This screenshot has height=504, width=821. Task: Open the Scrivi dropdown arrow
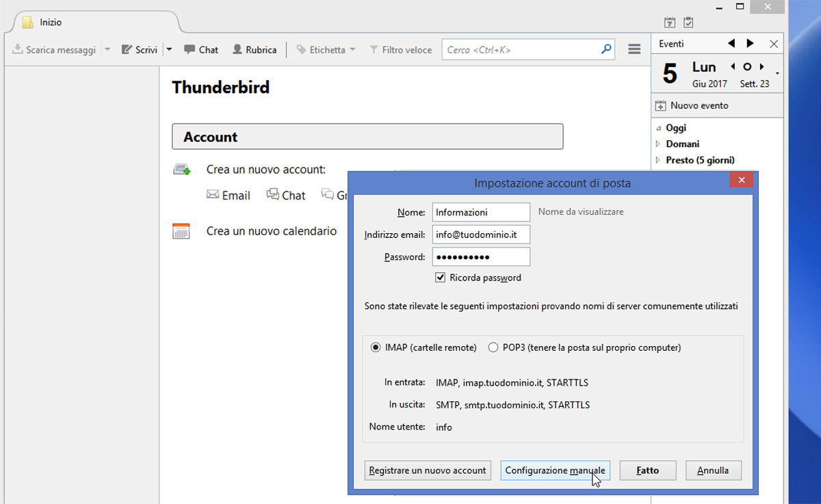(x=169, y=49)
